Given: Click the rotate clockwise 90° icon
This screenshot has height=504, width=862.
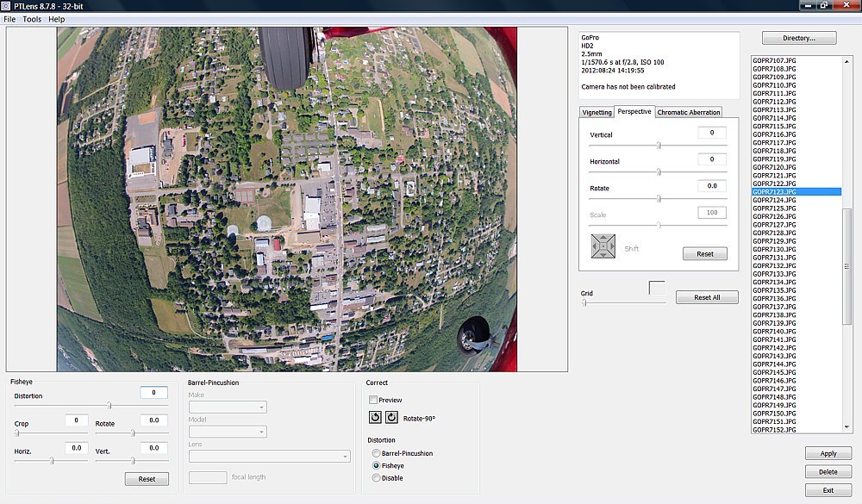Looking at the screenshot, I should click(391, 418).
